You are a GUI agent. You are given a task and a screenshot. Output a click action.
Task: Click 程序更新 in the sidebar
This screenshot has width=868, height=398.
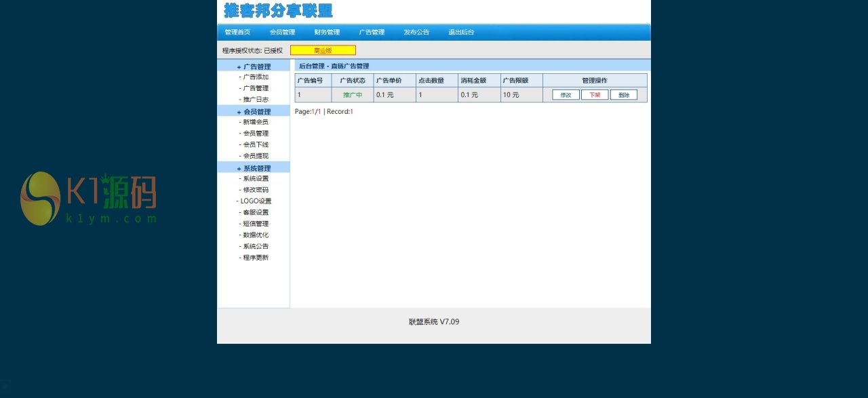pos(256,258)
